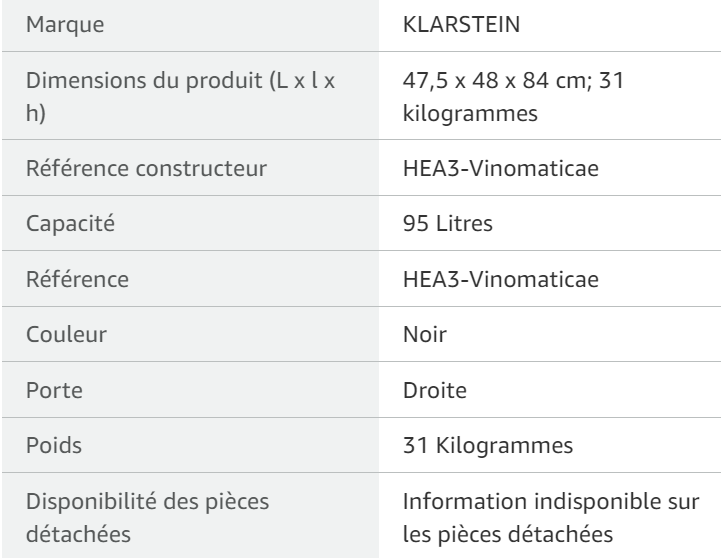Viewport: 721px width, 558px height.
Task: Select Disponibilité des pièces détachées label
Action: click(x=148, y=518)
